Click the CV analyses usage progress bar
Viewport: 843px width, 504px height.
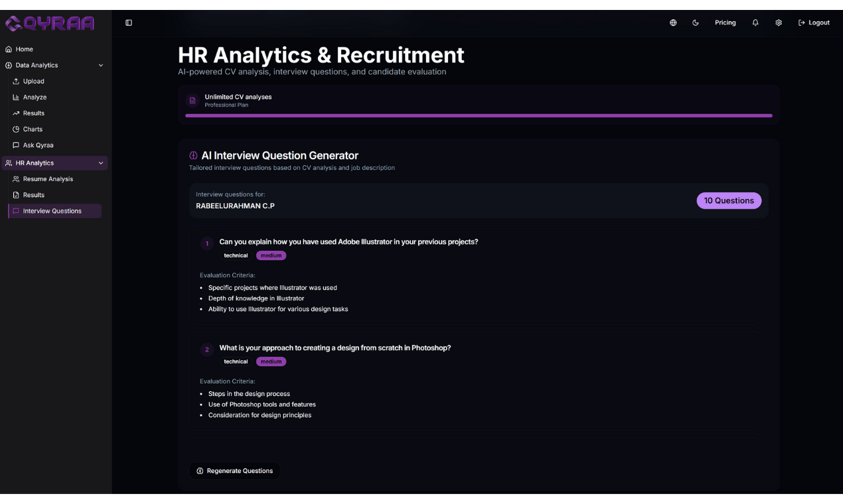(479, 115)
